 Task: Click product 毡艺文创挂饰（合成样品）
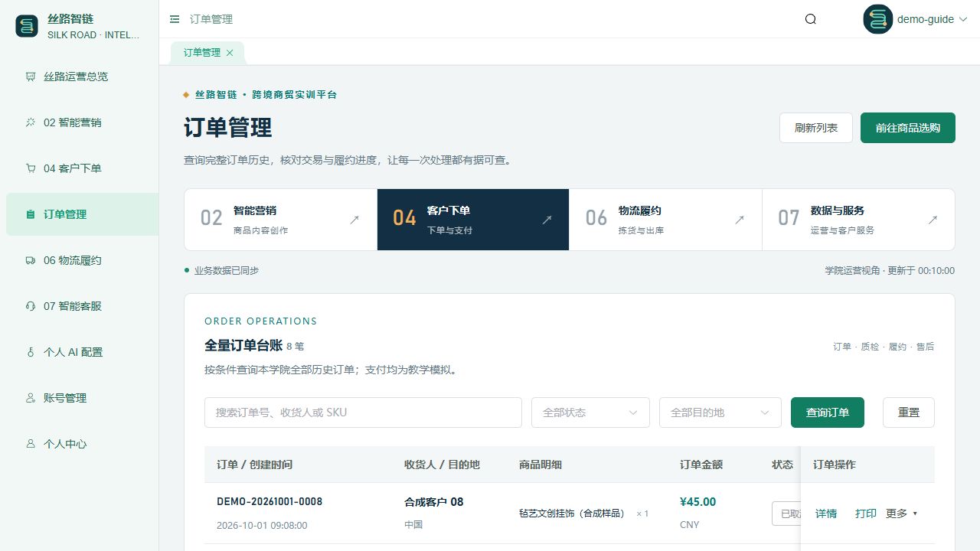point(572,514)
